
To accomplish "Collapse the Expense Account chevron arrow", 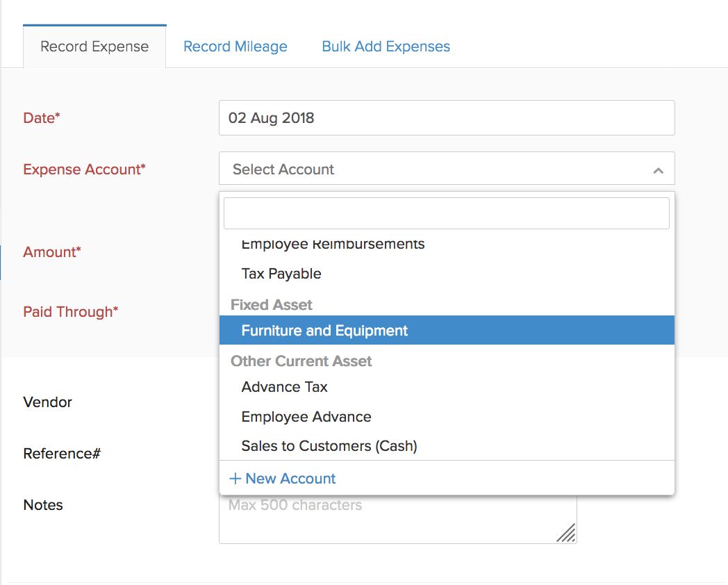I will pos(658,170).
